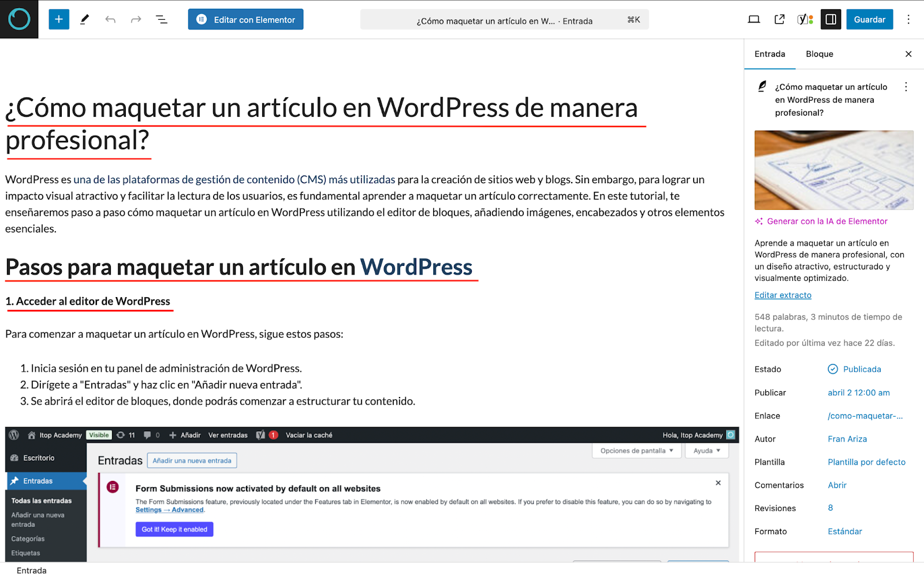Click Añadir in embedded admin bar
Screen dimensions: 924x578
[x=185, y=435]
